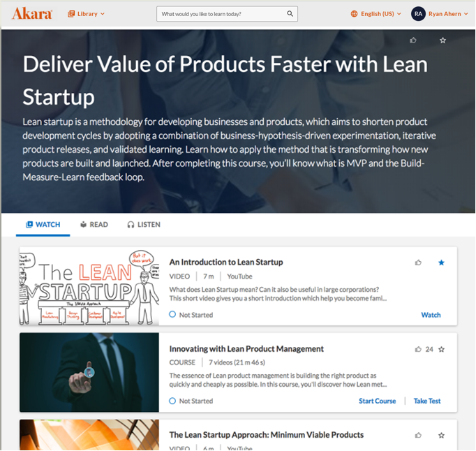
Task: Like the Lean Startup course banner
Action: coord(413,40)
